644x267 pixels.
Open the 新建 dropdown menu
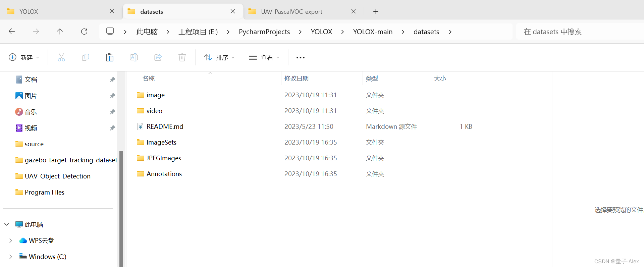(24, 57)
